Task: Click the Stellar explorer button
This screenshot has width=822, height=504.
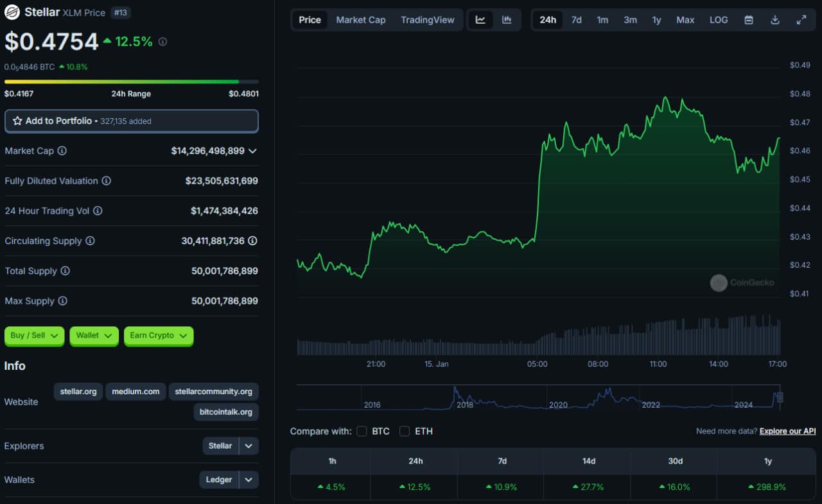Action: pyautogui.click(x=220, y=446)
